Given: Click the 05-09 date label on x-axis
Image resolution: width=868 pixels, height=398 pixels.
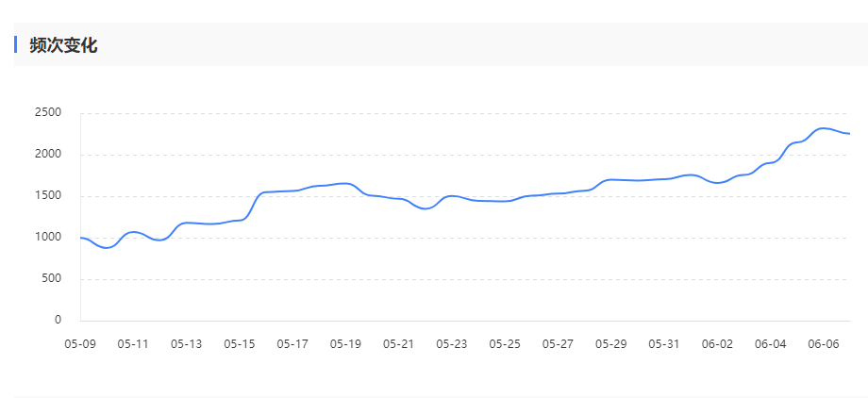Looking at the screenshot, I should [80, 344].
